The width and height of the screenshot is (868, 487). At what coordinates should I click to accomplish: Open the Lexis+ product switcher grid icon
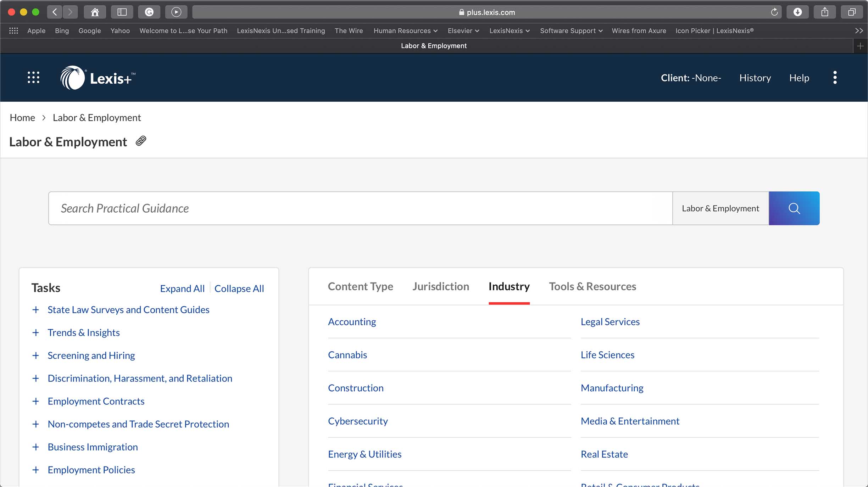point(34,78)
